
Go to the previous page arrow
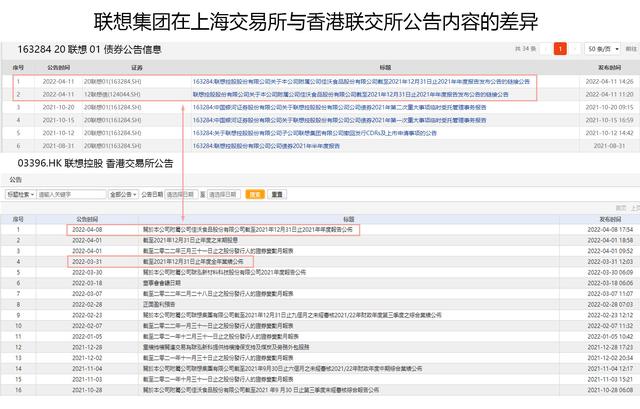(546, 49)
